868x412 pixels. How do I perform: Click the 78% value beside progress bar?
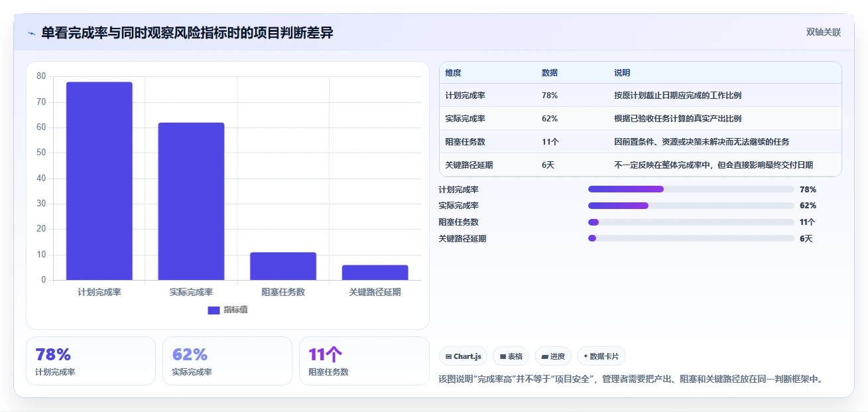click(x=808, y=190)
